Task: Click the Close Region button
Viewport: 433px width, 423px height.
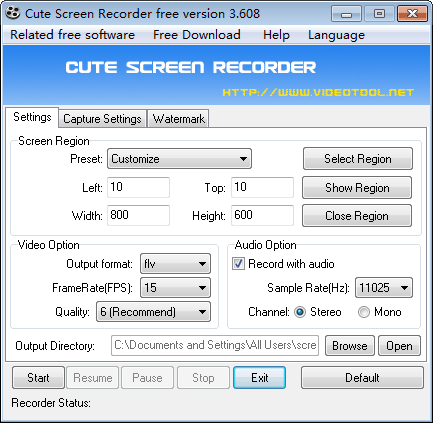Action: [357, 216]
